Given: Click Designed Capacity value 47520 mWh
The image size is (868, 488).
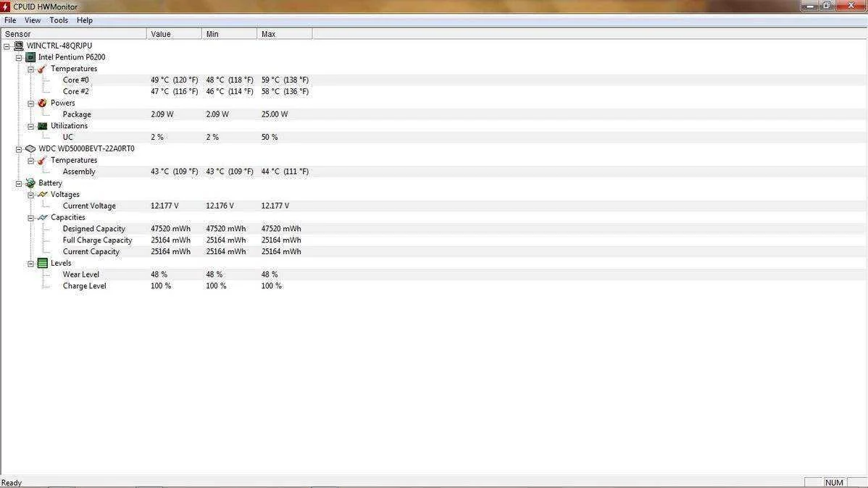Looking at the screenshot, I should point(170,229).
